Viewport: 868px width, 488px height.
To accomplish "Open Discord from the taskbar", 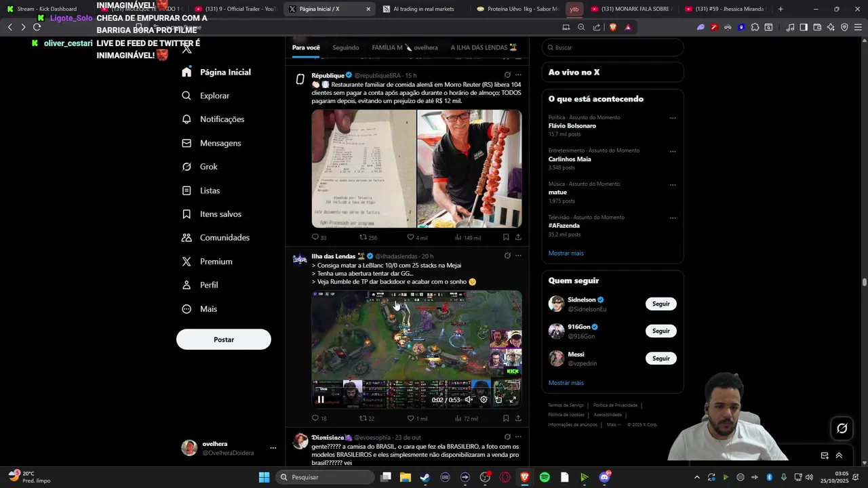I will (604, 477).
